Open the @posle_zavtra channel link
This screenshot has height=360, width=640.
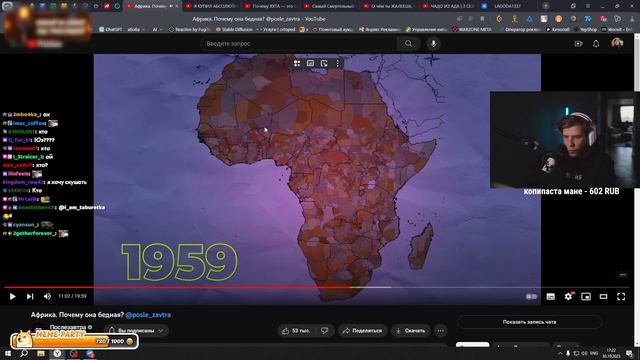(148, 315)
